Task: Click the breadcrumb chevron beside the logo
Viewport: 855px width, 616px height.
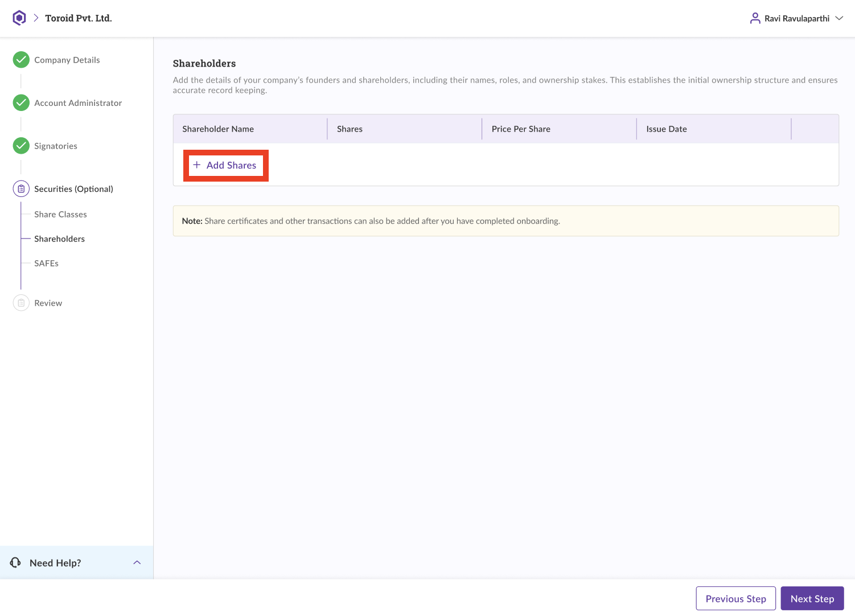Action: click(36, 18)
